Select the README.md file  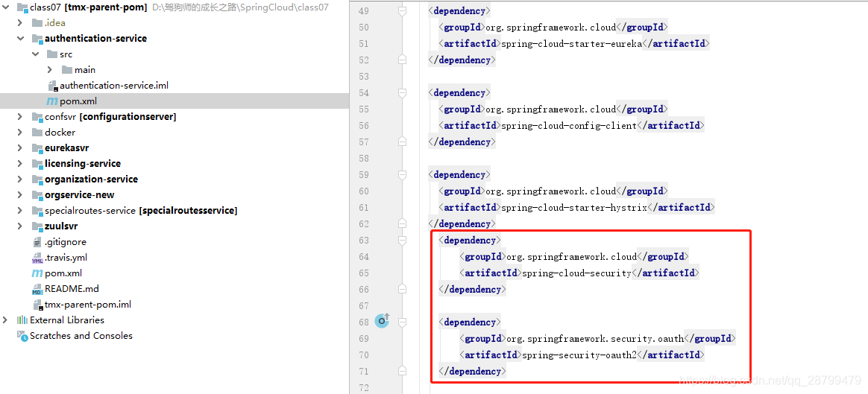coord(72,289)
